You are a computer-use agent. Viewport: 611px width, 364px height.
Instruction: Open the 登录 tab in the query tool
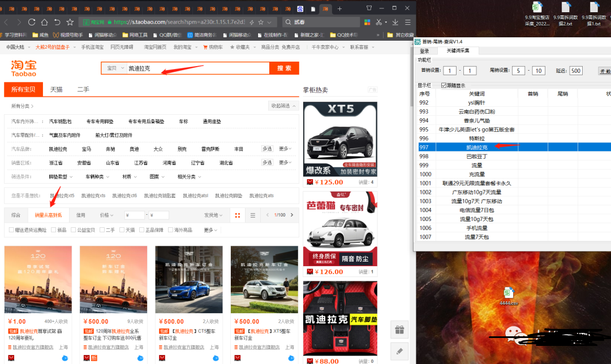click(x=424, y=51)
